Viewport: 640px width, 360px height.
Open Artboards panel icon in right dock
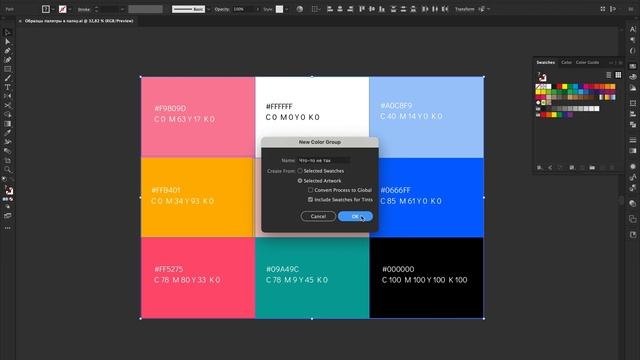[632, 234]
